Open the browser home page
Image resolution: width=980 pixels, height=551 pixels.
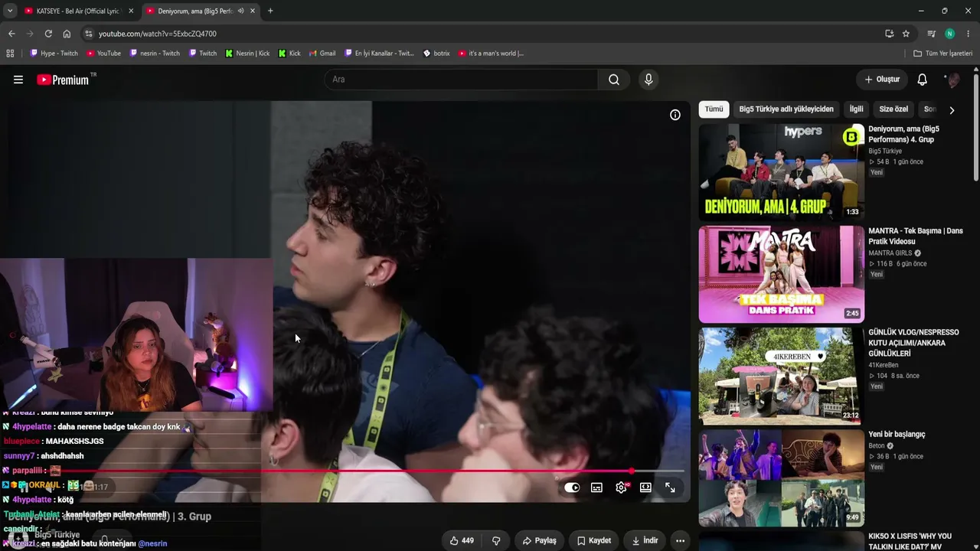[67, 34]
